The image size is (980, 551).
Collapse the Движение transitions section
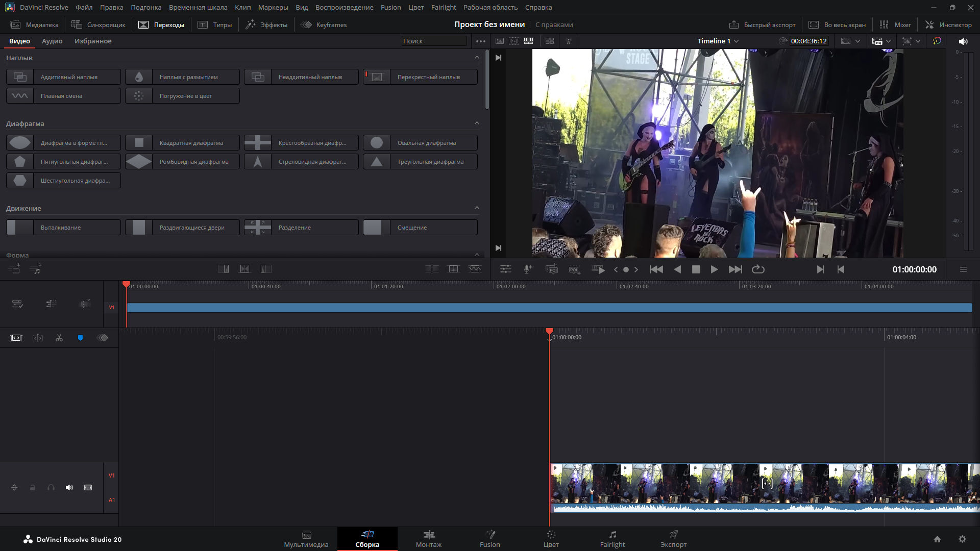click(x=477, y=208)
